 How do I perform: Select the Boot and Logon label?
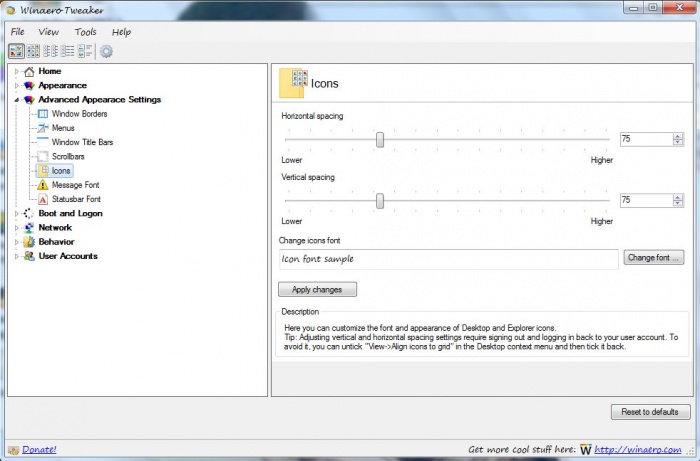click(x=71, y=213)
